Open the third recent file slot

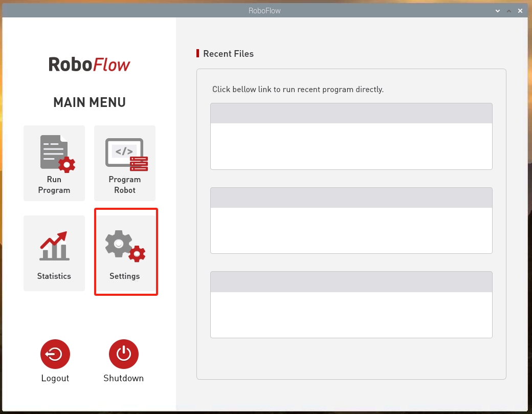pyautogui.click(x=351, y=304)
